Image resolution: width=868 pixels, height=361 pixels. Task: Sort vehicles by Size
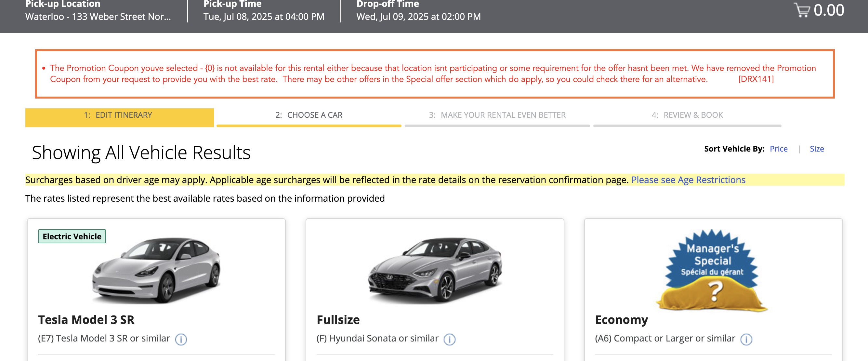click(x=817, y=149)
